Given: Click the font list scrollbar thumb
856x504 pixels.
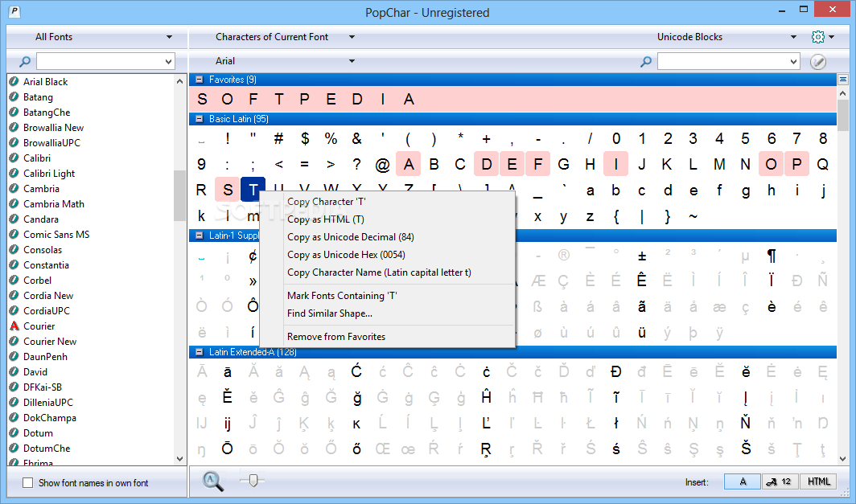Looking at the screenshot, I should (179, 195).
